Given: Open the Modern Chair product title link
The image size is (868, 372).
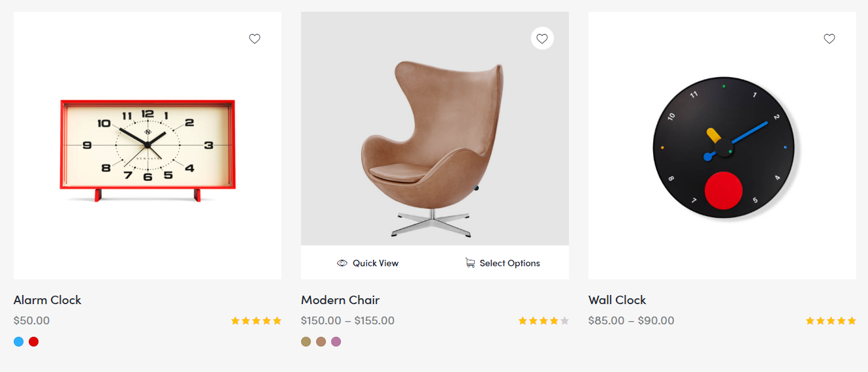Looking at the screenshot, I should point(340,300).
